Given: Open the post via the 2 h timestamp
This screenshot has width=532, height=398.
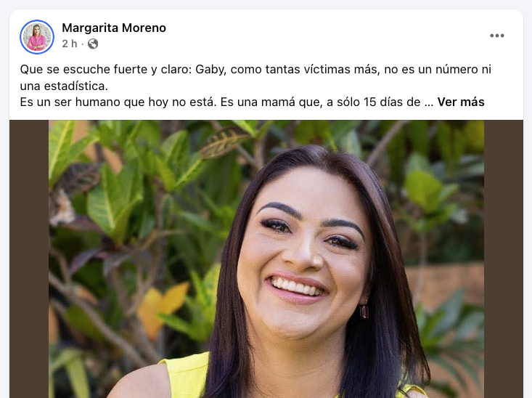Looking at the screenshot, I should (69, 44).
